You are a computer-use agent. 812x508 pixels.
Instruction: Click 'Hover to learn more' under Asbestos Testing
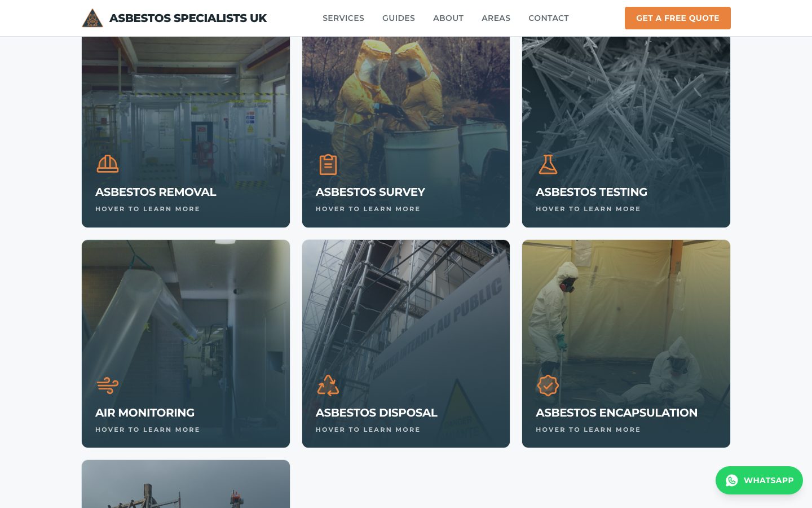tap(588, 209)
